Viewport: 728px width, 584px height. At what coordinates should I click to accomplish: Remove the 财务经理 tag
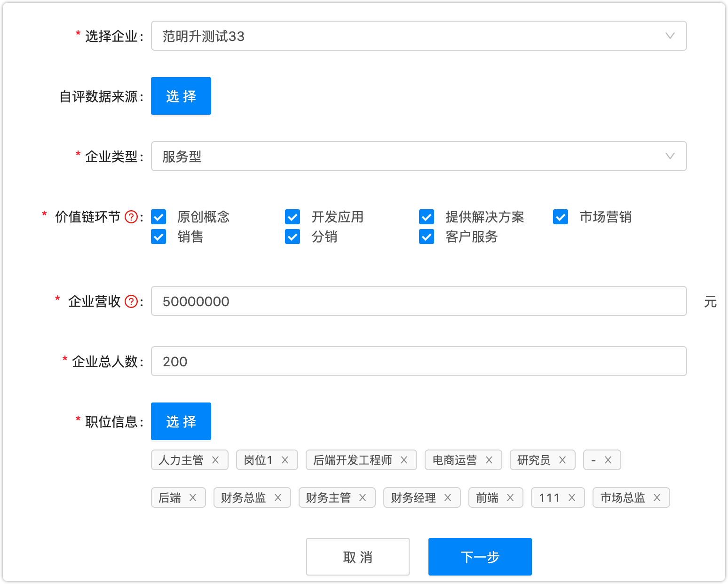(x=448, y=497)
